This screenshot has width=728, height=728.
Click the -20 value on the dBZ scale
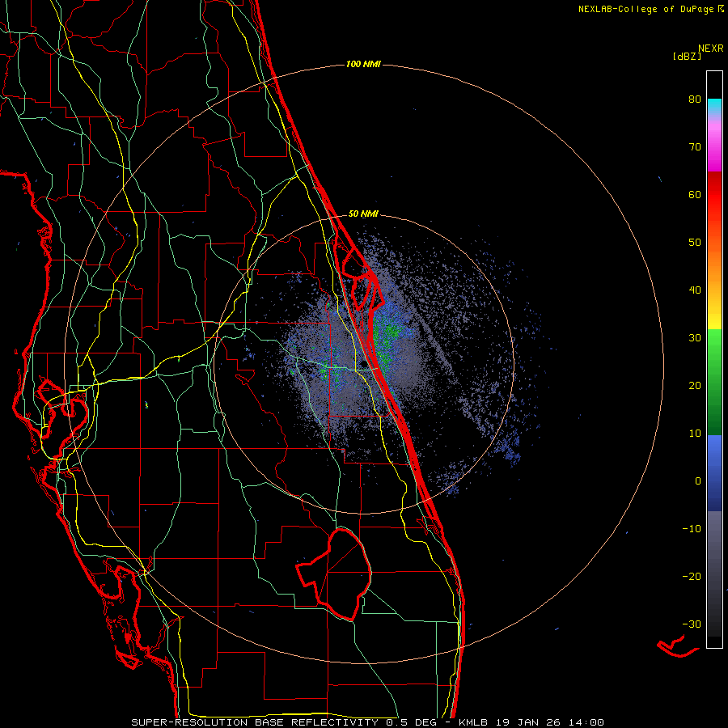pos(692,576)
